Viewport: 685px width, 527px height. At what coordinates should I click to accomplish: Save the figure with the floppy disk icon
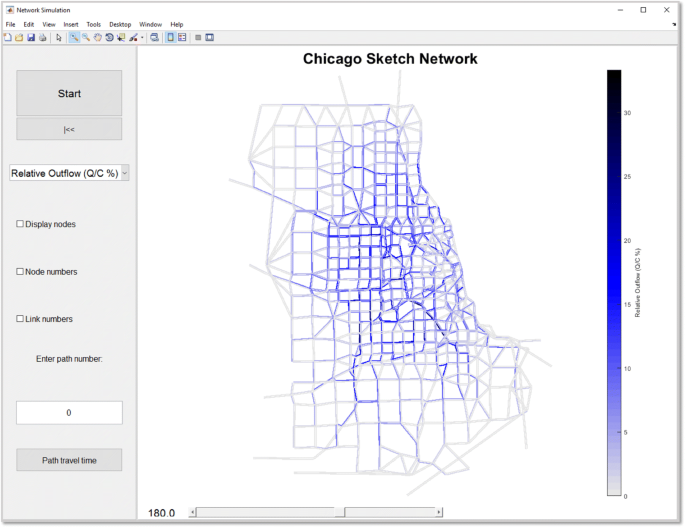[31, 38]
